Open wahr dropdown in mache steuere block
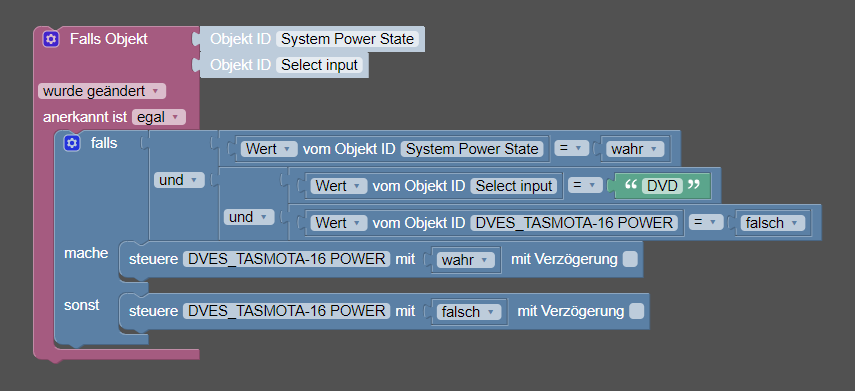Screen dimensions: 855x391 pos(465,260)
